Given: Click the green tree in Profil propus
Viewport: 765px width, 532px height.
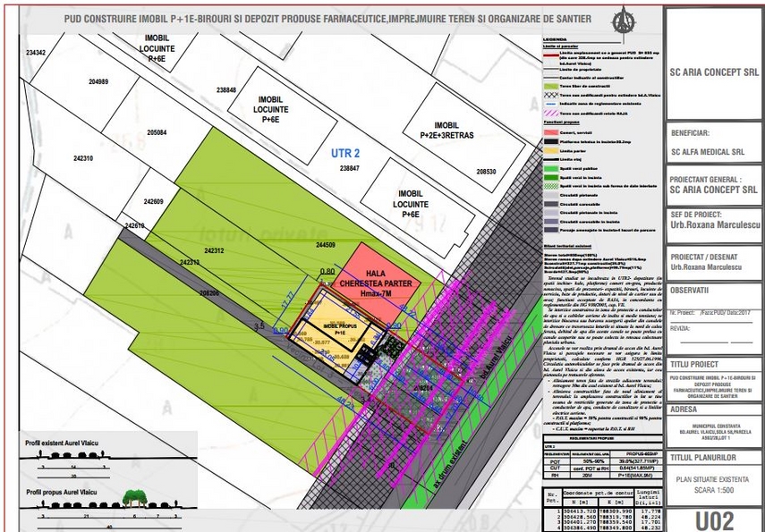Looking at the screenshot, I should point(135,496).
